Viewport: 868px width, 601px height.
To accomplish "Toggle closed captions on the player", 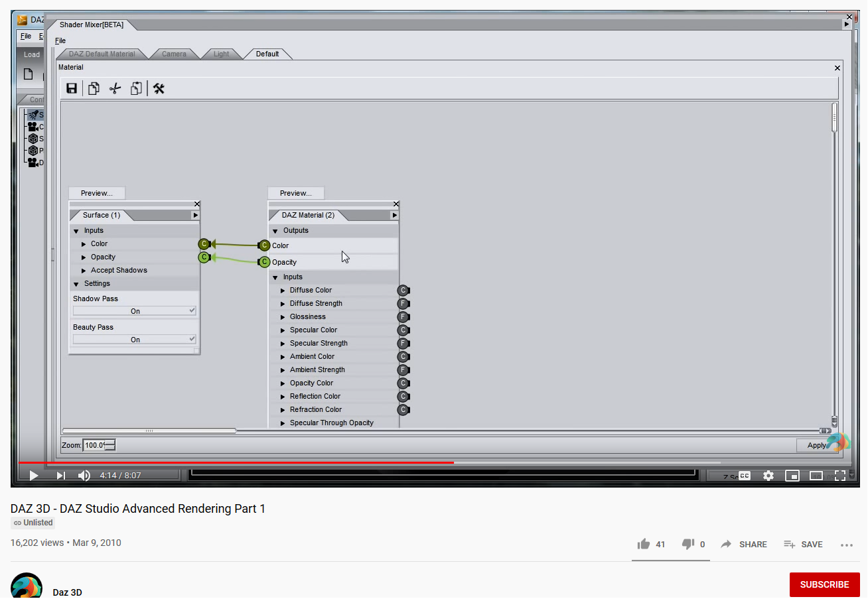I will click(x=745, y=476).
